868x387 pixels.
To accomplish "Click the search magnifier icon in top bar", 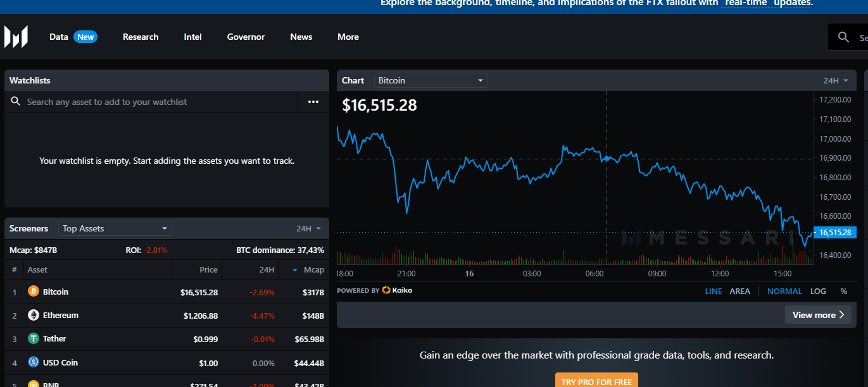I will click(x=843, y=37).
